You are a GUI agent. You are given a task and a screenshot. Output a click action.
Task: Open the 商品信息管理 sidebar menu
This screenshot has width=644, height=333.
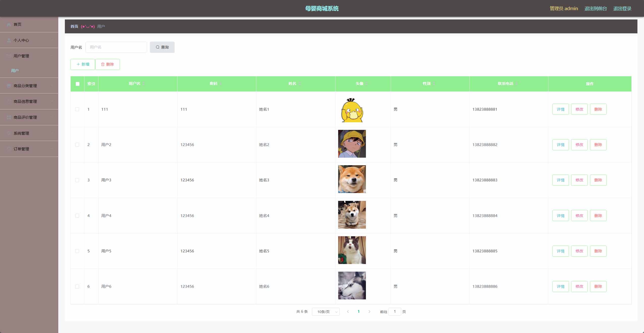(x=29, y=102)
